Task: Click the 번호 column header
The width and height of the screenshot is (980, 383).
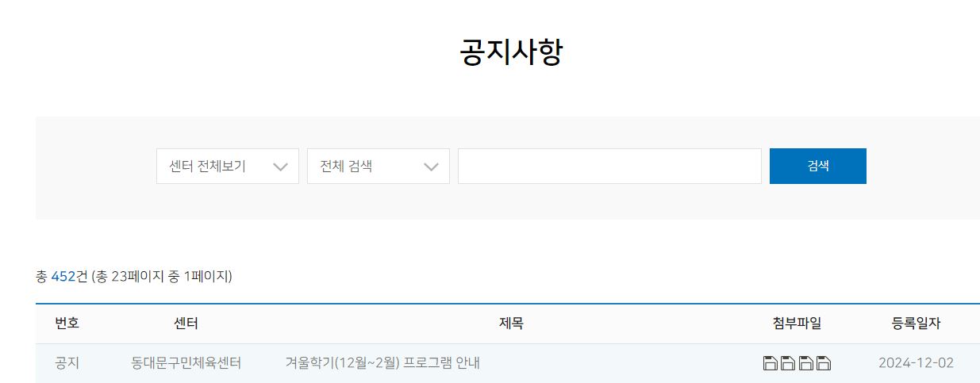Action: [67, 324]
